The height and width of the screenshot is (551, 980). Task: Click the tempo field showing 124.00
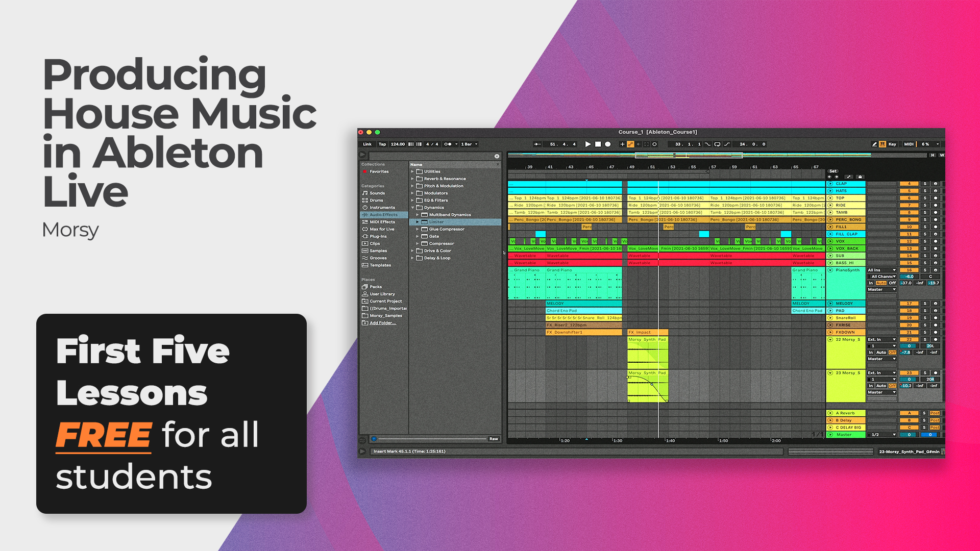point(398,144)
